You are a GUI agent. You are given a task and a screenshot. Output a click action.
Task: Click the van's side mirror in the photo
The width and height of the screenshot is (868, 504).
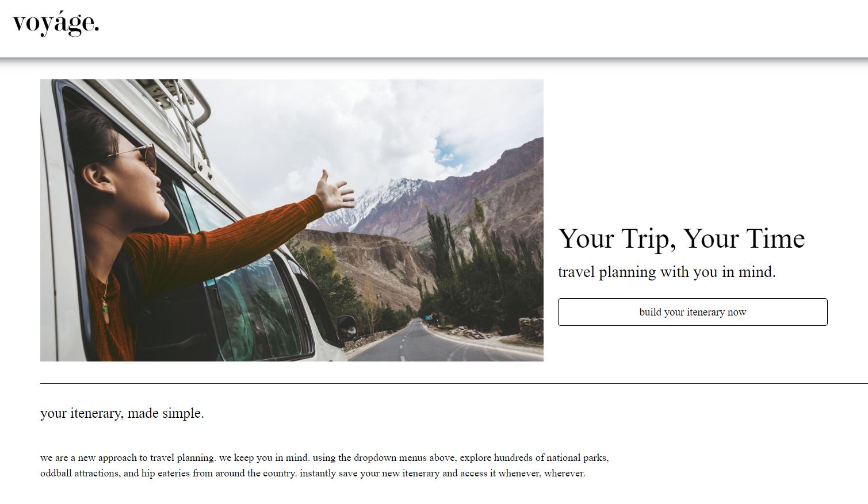click(x=347, y=326)
